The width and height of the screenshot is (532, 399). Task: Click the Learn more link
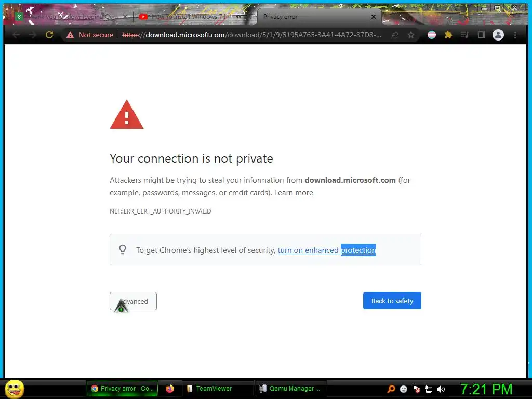(294, 193)
